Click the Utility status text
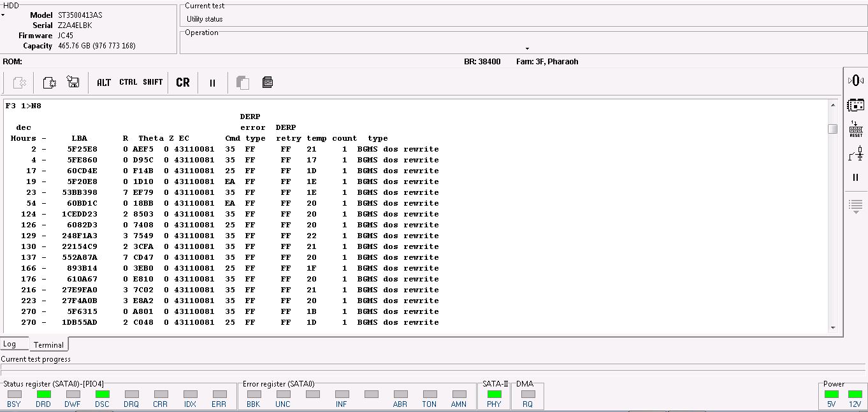The width and height of the screenshot is (868, 412). (x=205, y=19)
